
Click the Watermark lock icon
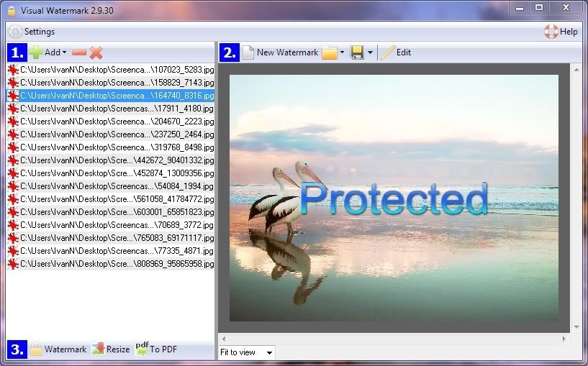tap(36, 349)
